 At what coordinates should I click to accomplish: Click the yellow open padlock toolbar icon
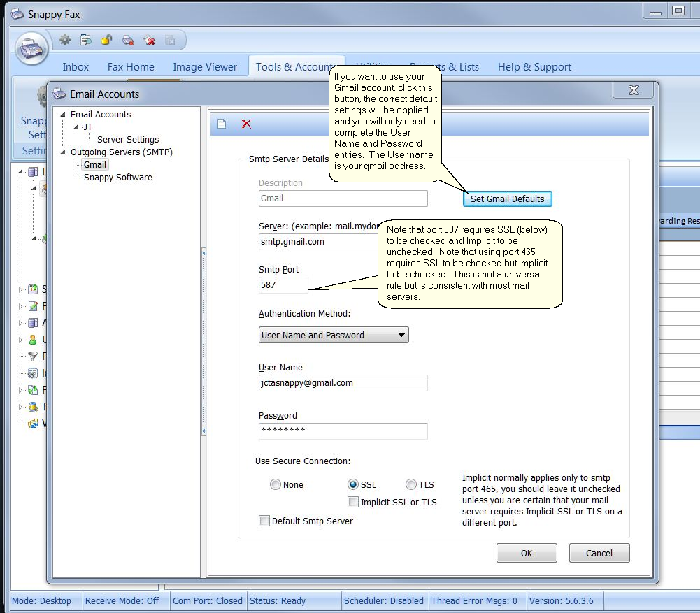[107, 40]
